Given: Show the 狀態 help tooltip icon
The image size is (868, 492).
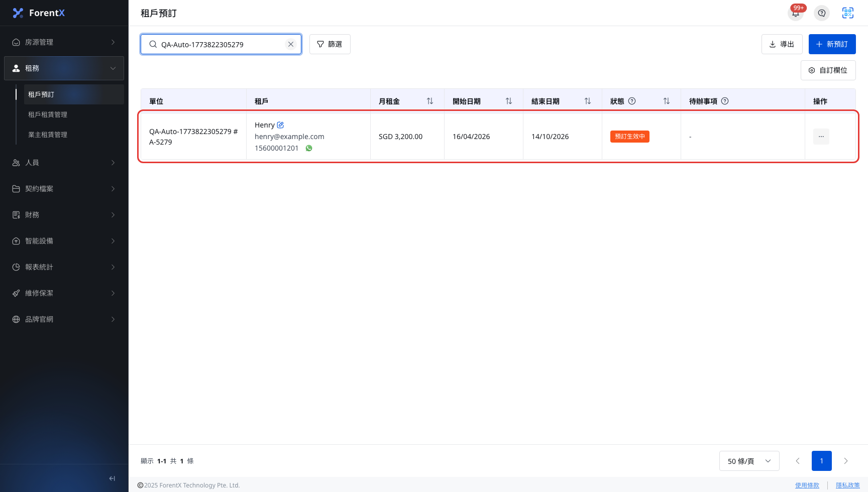Looking at the screenshot, I should tap(632, 101).
